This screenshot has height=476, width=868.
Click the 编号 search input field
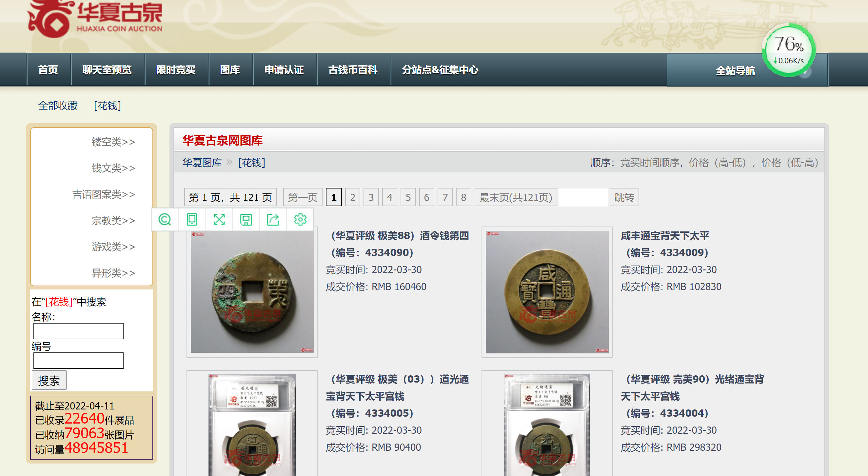[x=79, y=361]
